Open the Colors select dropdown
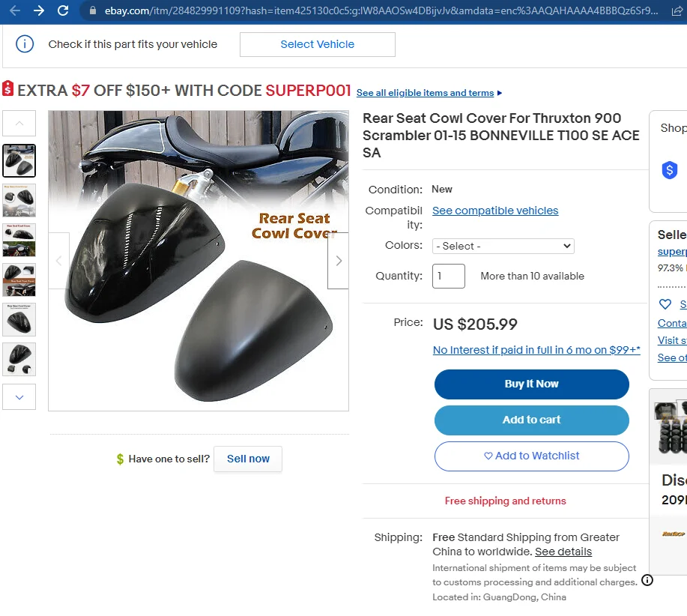687x616 pixels. click(x=503, y=246)
